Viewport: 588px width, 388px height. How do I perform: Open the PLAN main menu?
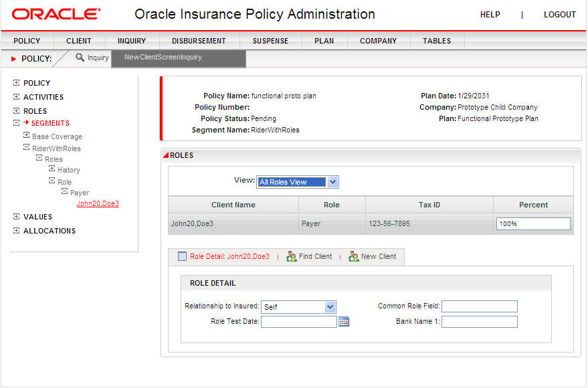[x=324, y=41]
